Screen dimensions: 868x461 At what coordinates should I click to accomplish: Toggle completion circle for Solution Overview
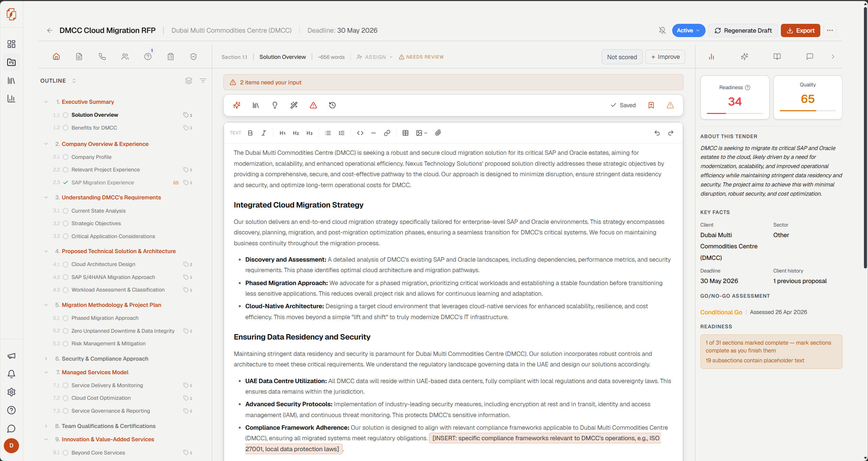tap(66, 115)
